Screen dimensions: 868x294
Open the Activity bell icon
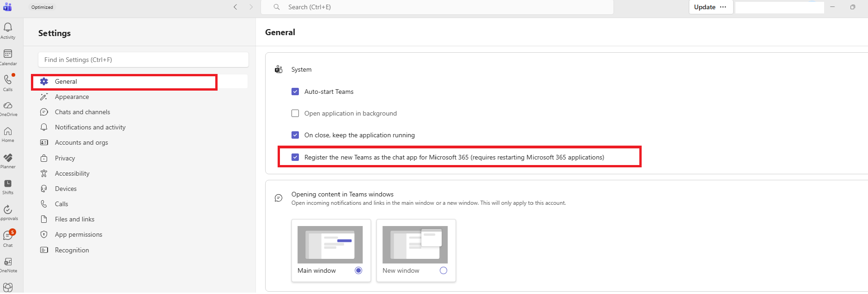point(8,27)
